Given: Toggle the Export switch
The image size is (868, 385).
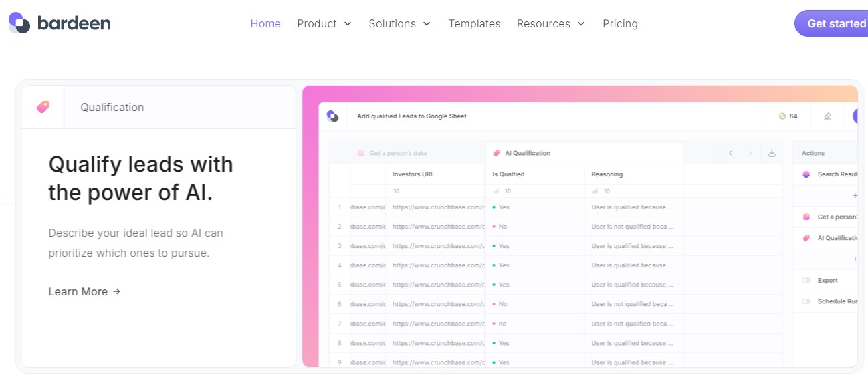Looking at the screenshot, I should click(806, 281).
